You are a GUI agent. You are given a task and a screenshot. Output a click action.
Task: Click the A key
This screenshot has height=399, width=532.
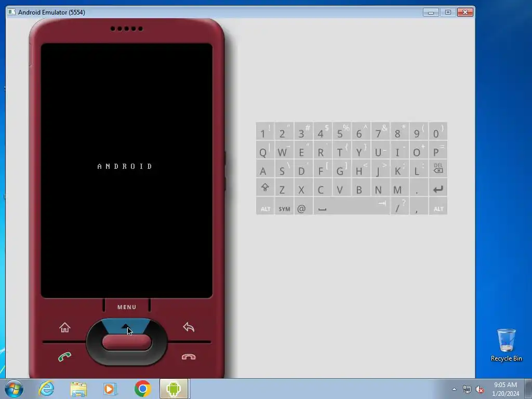point(265,169)
